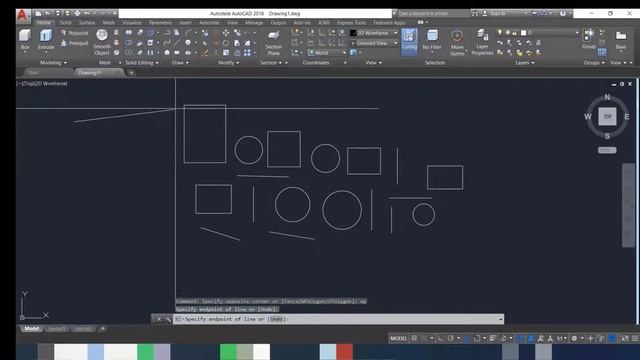Open the Annotate ribbon tab
Image resolution: width=640 pixels, height=360 pixels.
point(209,22)
